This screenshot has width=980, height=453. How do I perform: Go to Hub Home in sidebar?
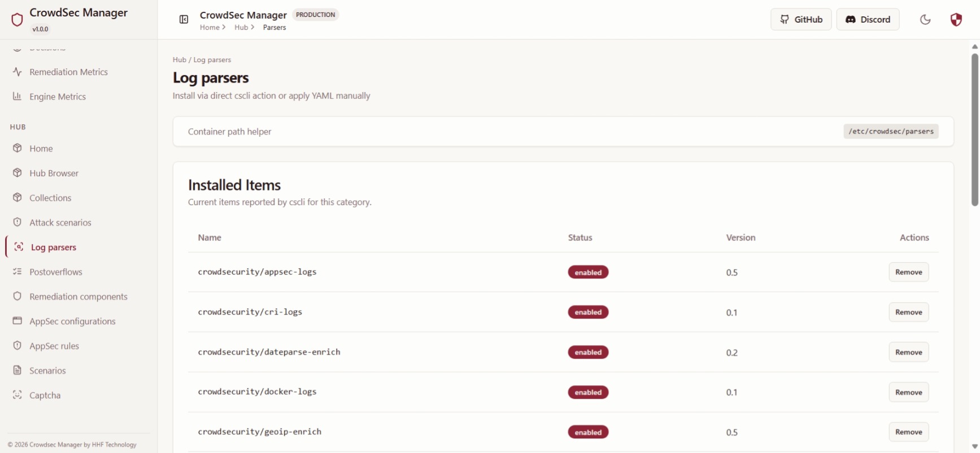[41, 149]
